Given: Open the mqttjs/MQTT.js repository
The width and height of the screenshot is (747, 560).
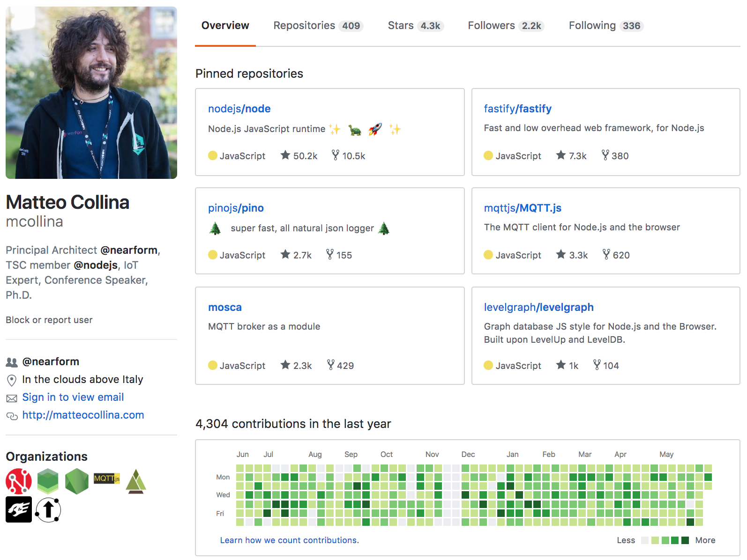Looking at the screenshot, I should 523,208.
